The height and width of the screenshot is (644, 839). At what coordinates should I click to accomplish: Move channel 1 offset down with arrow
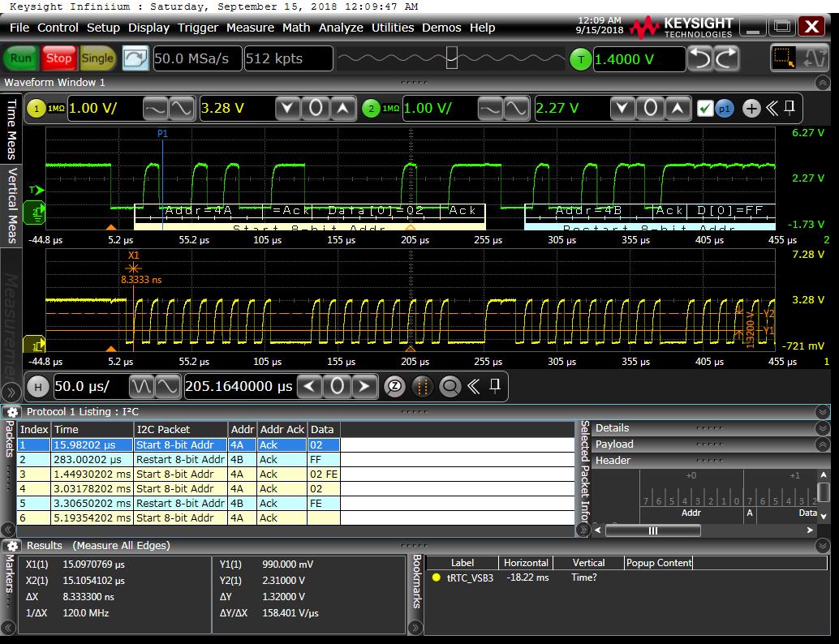(x=288, y=109)
